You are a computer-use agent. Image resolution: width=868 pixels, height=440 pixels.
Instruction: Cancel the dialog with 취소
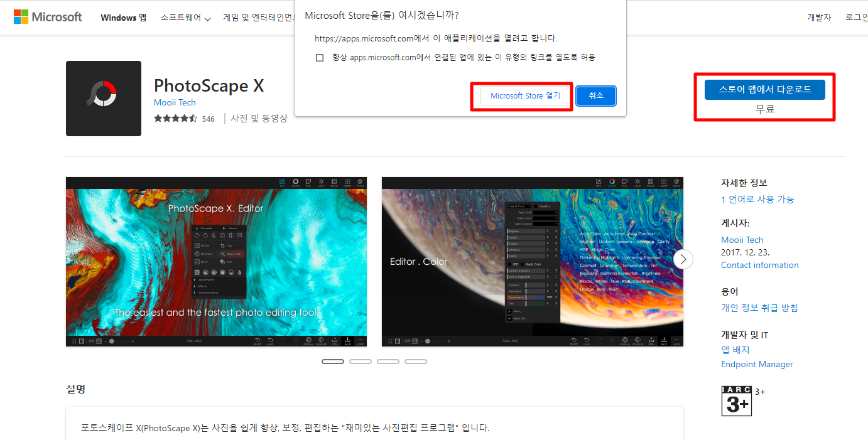(596, 96)
